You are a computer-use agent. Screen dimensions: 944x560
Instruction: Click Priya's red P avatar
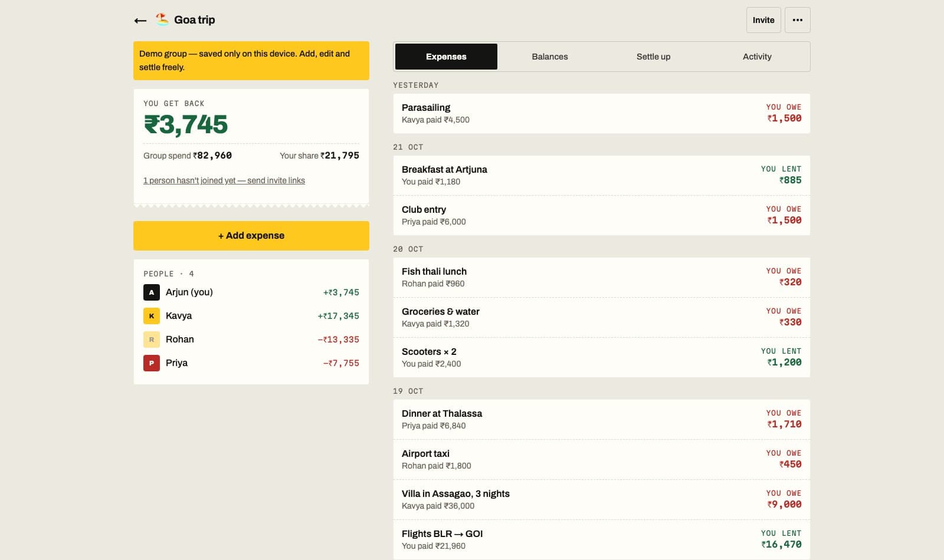tap(152, 363)
